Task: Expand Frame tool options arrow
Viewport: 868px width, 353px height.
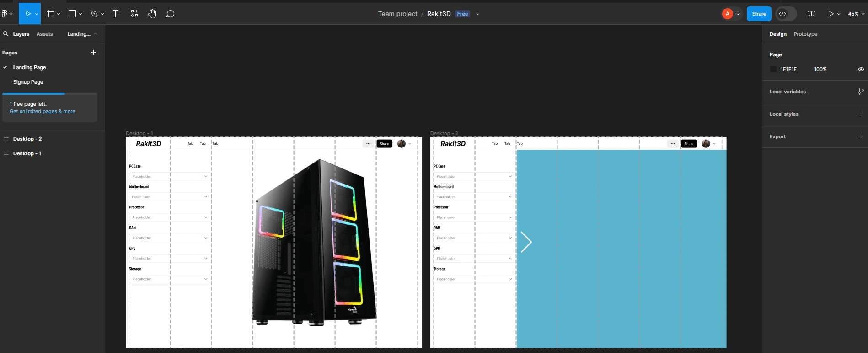Action: click(59, 14)
